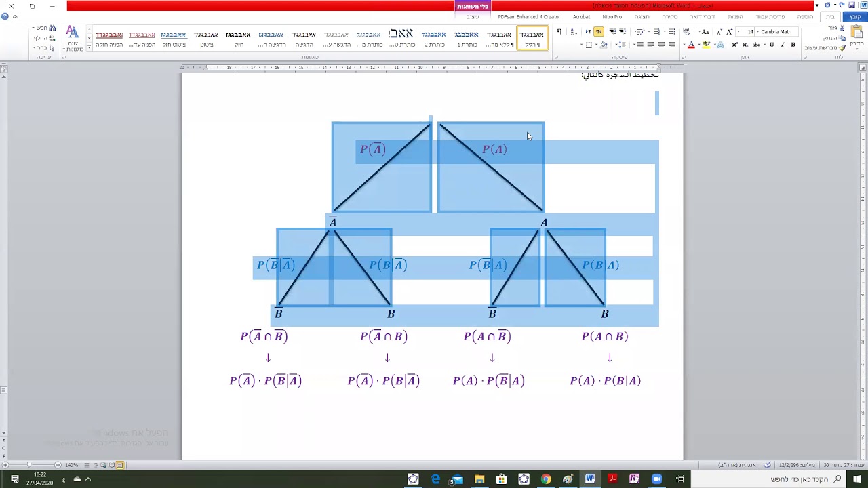
Task: Toggle the show paragraph marks ¶ button
Action: point(559,32)
